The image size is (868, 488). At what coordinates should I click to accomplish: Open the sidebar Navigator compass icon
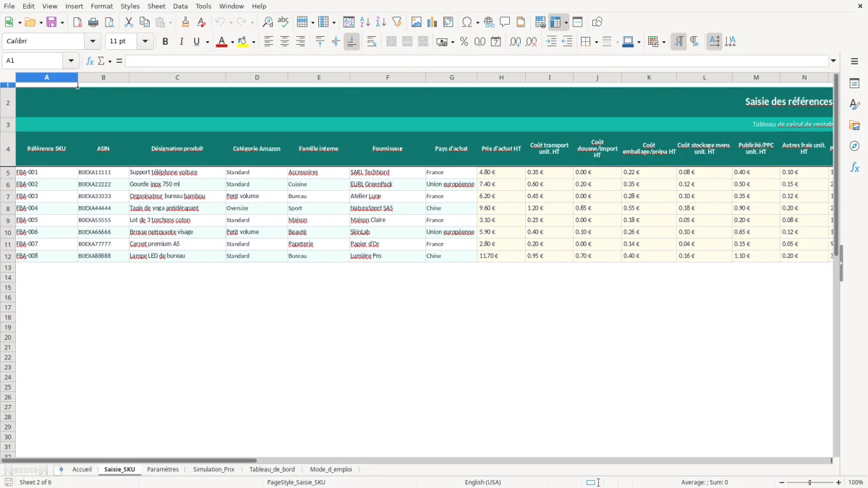point(854,146)
